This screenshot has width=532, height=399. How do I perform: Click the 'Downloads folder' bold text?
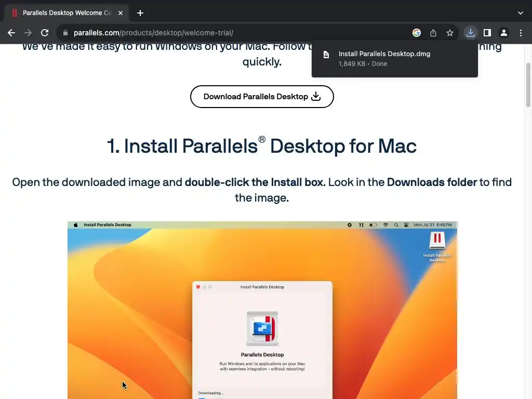click(432, 182)
